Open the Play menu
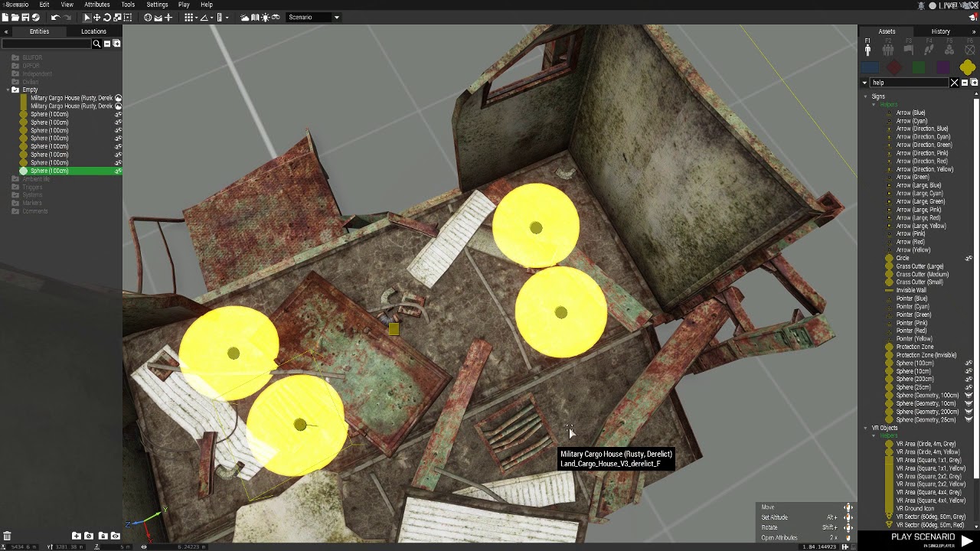This screenshot has height=551, width=980. coord(184,5)
